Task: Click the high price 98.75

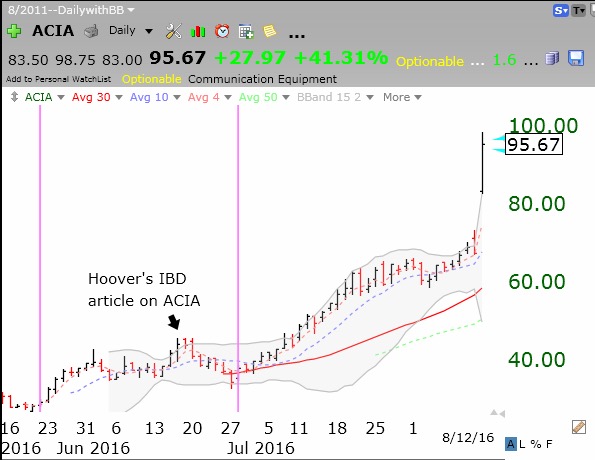Action: (x=75, y=60)
